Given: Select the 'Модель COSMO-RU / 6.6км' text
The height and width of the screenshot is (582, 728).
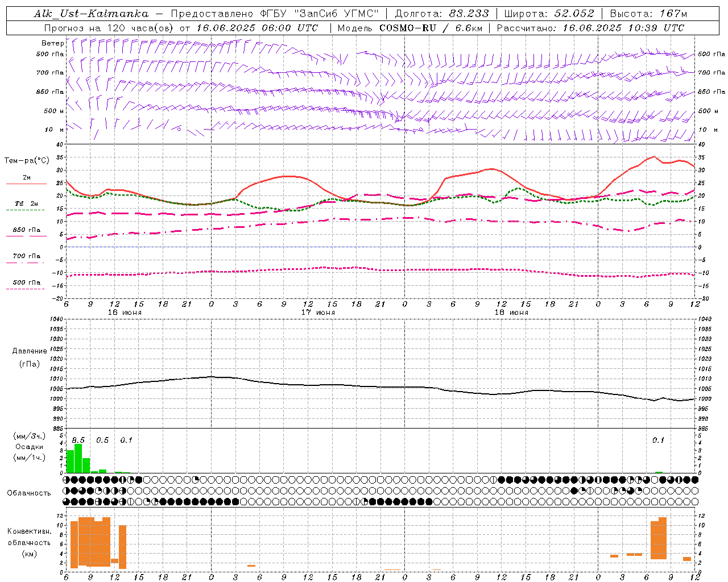Looking at the screenshot, I should point(409,28).
